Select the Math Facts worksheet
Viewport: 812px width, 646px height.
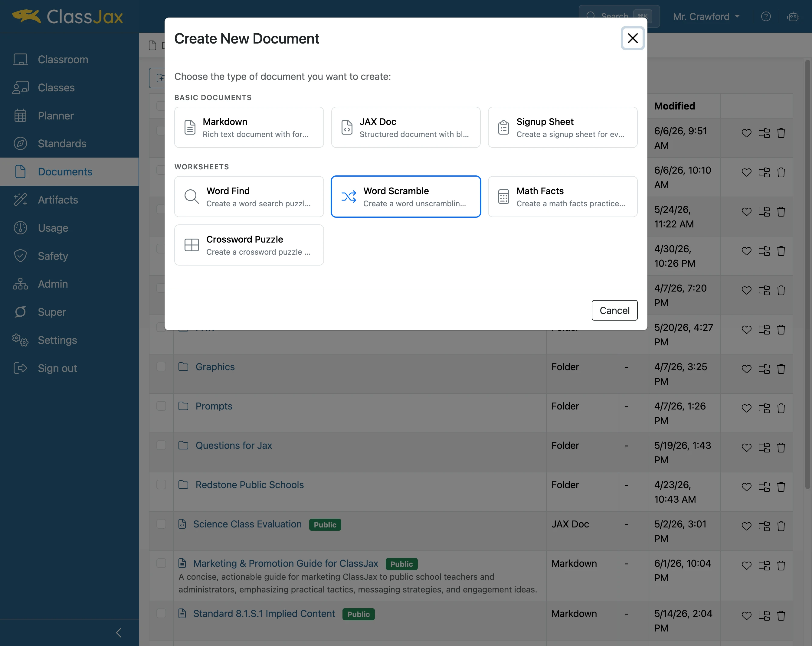point(562,197)
